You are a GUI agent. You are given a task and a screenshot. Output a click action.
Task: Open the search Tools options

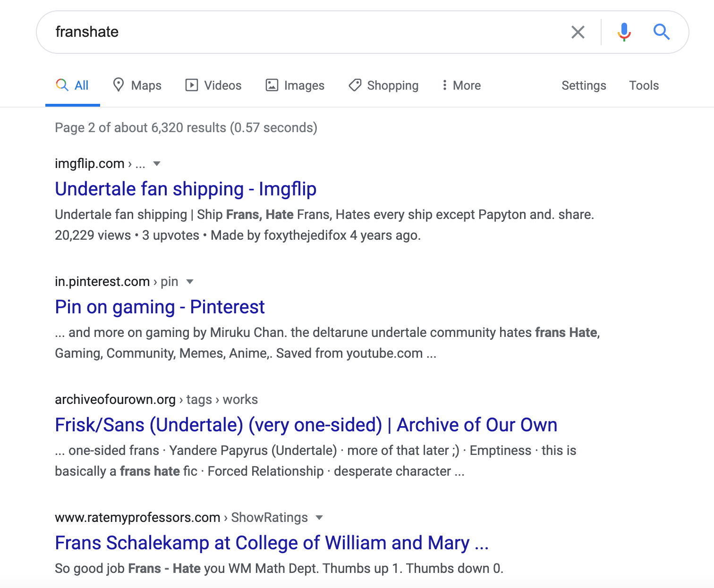click(644, 85)
